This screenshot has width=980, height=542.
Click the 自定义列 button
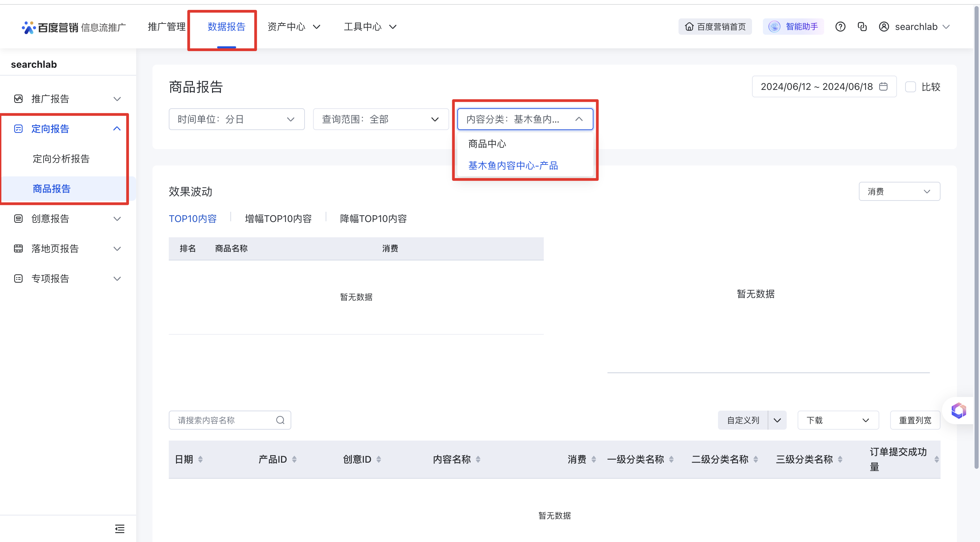742,420
